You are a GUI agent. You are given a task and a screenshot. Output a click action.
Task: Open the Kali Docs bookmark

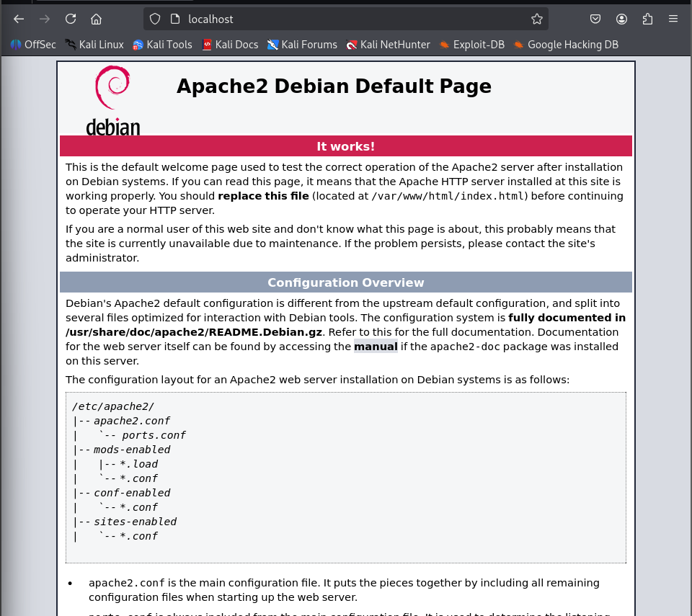(230, 44)
